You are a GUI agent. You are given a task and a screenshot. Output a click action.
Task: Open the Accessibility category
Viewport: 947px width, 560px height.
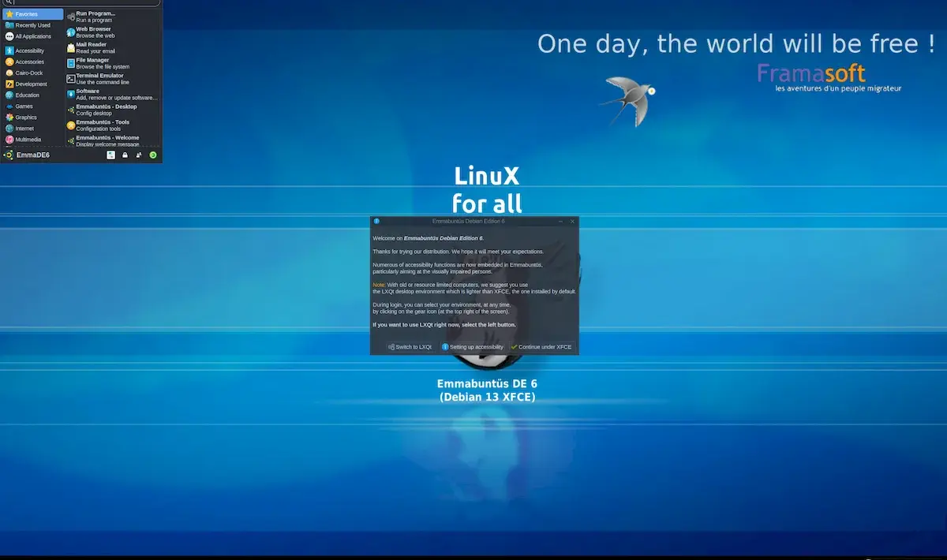(x=33, y=50)
